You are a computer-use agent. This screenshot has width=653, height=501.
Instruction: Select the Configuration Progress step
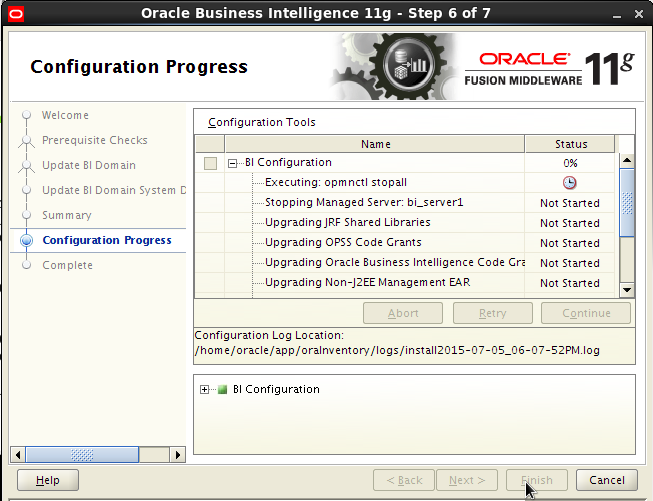107,240
